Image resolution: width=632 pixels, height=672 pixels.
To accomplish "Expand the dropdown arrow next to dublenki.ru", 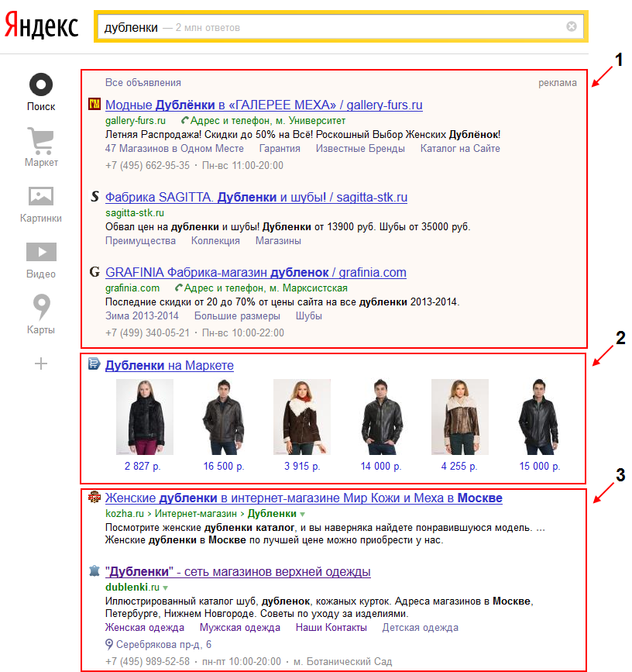I will click(x=165, y=588).
